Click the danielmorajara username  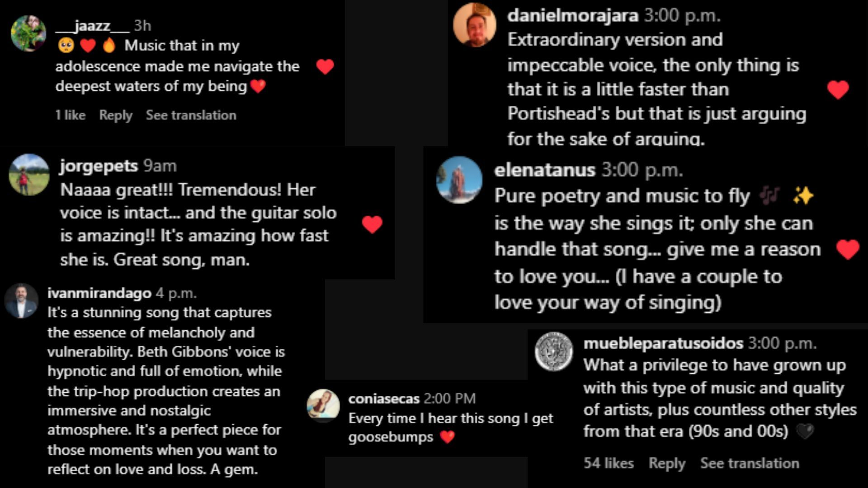[x=572, y=16]
